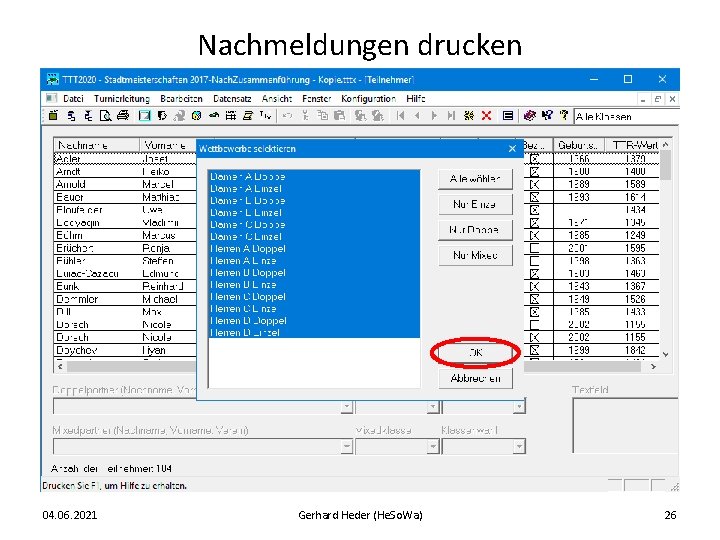Click the Nur Mixed button
This screenshot has width=720, height=540.
476,256
